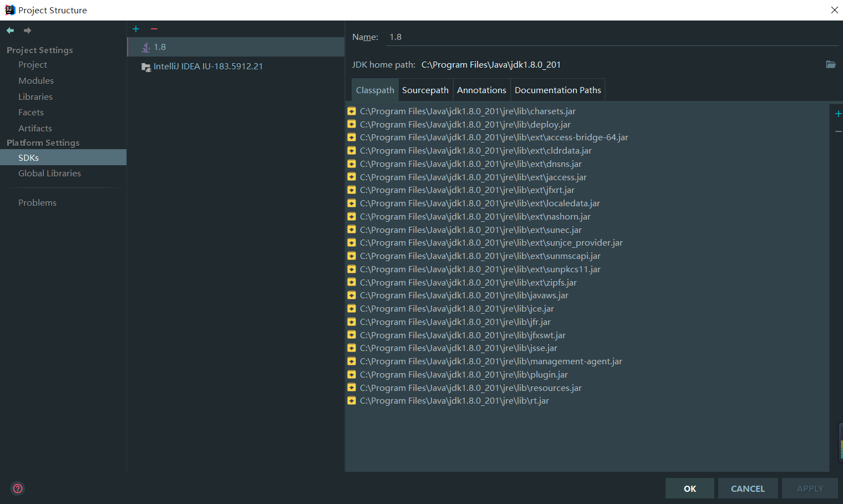Switch to the Sourcepath tab
This screenshot has width=843, height=504.
[425, 90]
